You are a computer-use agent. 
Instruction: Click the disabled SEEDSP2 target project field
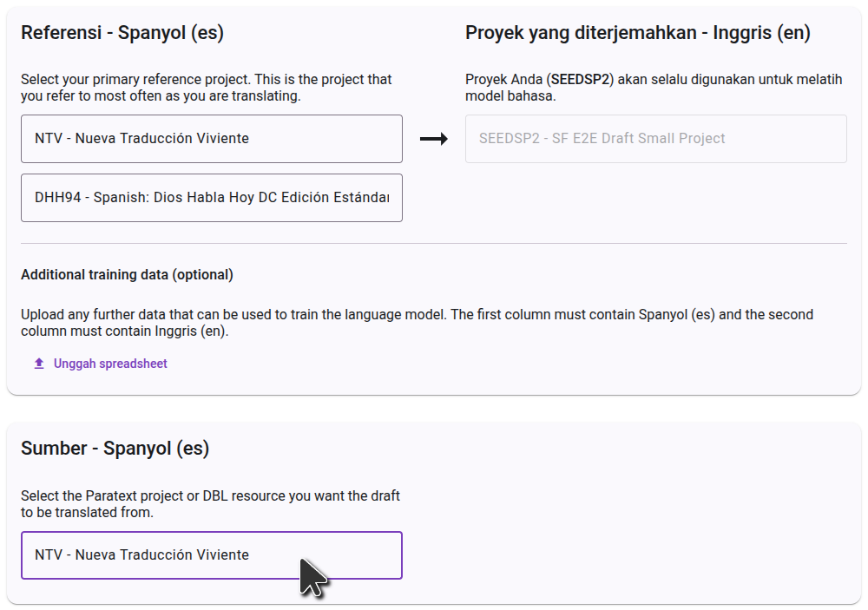click(656, 139)
